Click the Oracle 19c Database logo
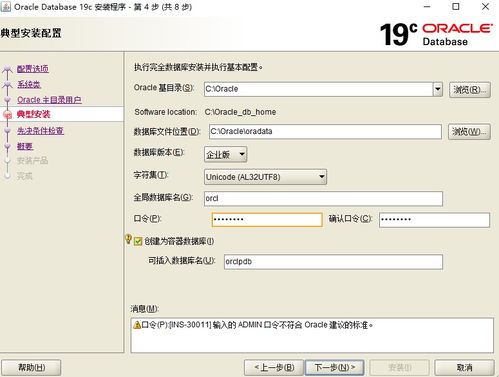 tap(436, 34)
